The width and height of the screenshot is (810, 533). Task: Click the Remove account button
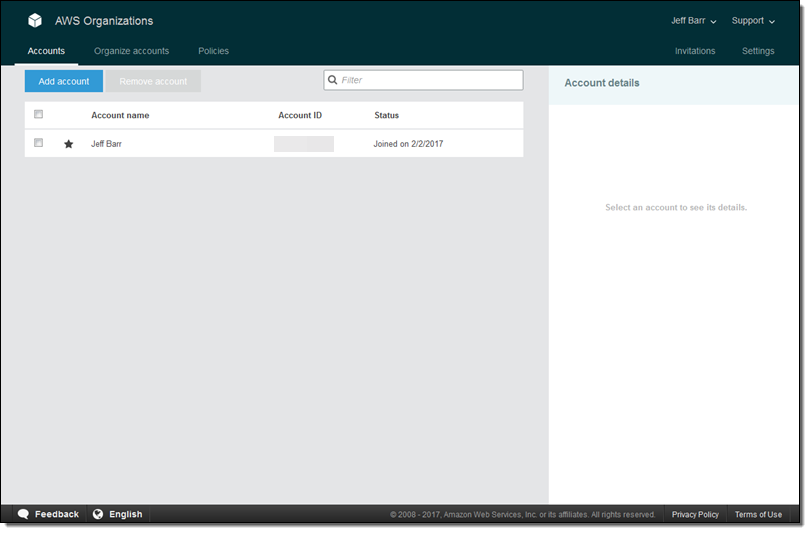coord(153,81)
